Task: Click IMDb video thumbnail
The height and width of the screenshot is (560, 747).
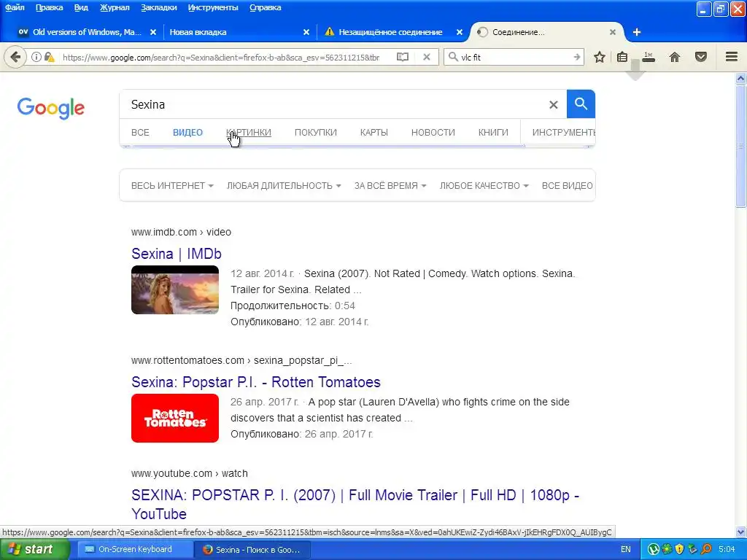Action: click(175, 289)
